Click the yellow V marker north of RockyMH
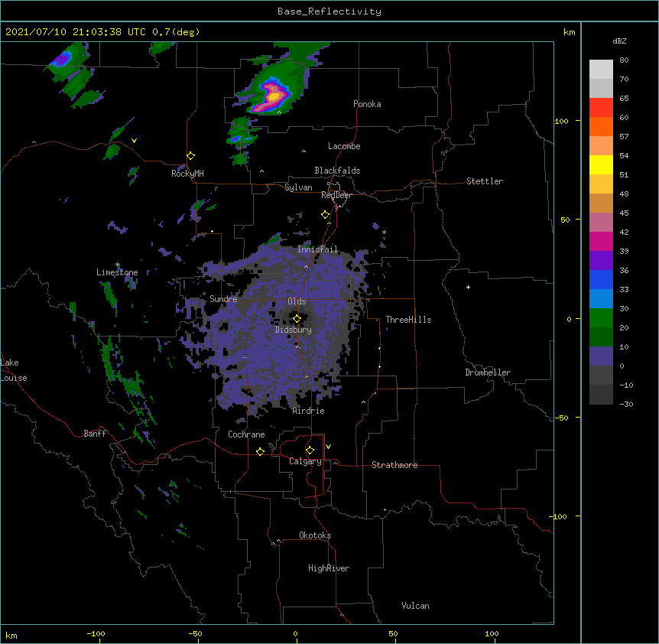Screen dimensions: 659x644 click(x=134, y=141)
